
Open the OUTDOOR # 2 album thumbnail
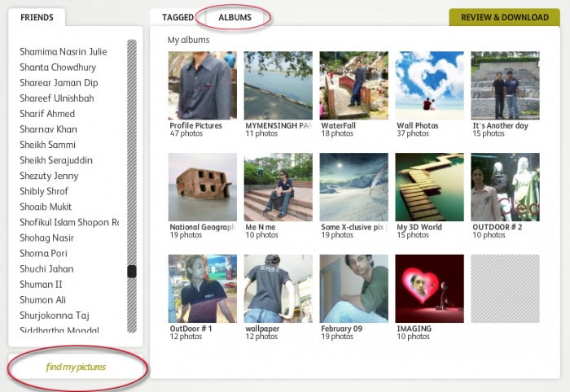coord(506,187)
